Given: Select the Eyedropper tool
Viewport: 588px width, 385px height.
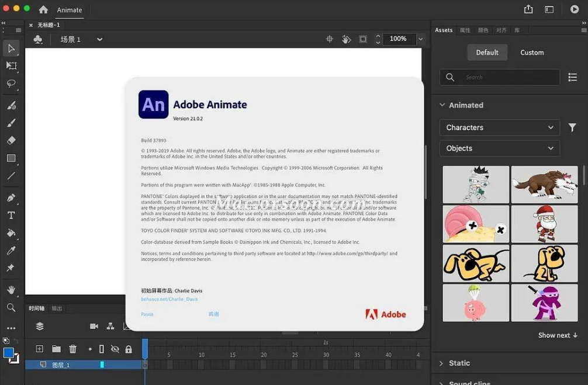Looking at the screenshot, I should point(11,251).
